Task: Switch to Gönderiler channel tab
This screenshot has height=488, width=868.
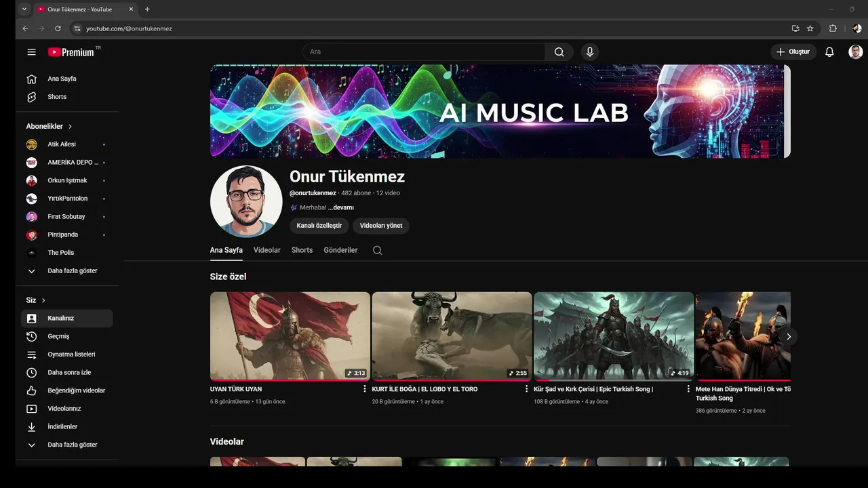Action: click(x=340, y=250)
